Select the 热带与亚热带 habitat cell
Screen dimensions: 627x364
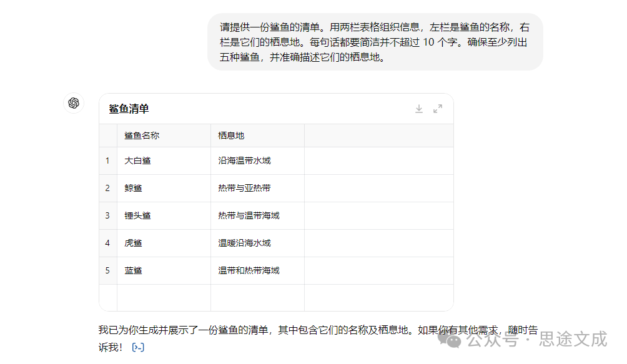[244, 188]
